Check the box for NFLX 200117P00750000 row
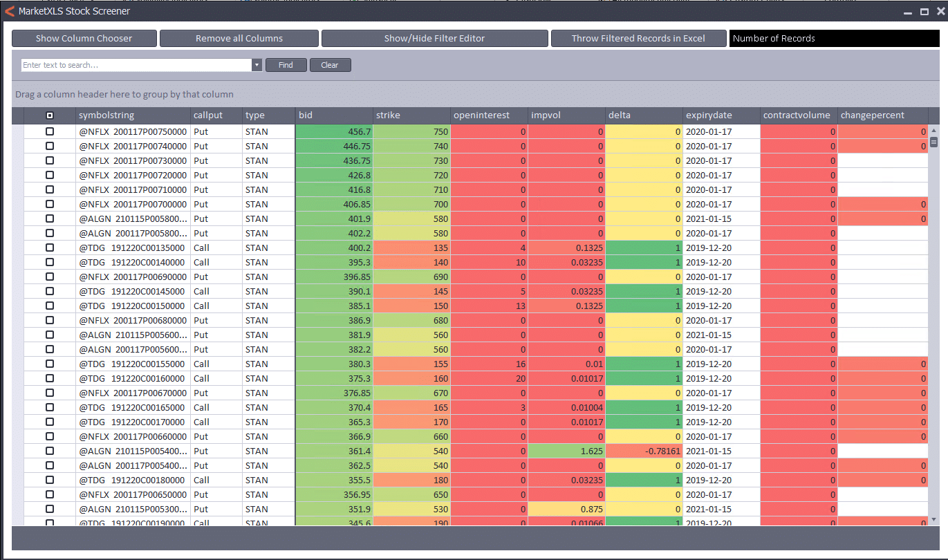Screen dimensions: 948x560 [49, 131]
